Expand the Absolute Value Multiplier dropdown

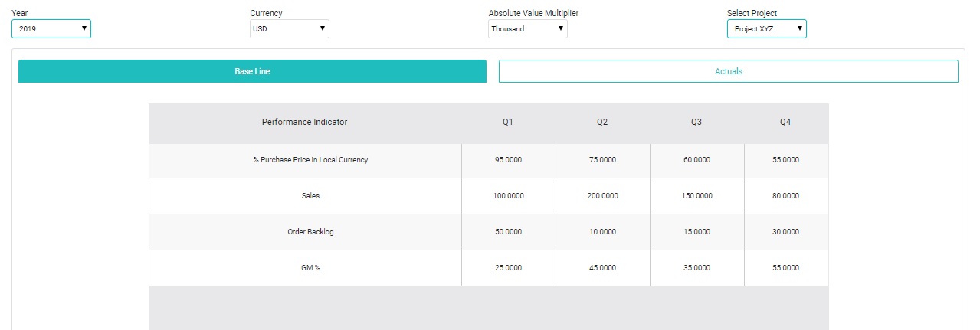point(528,29)
